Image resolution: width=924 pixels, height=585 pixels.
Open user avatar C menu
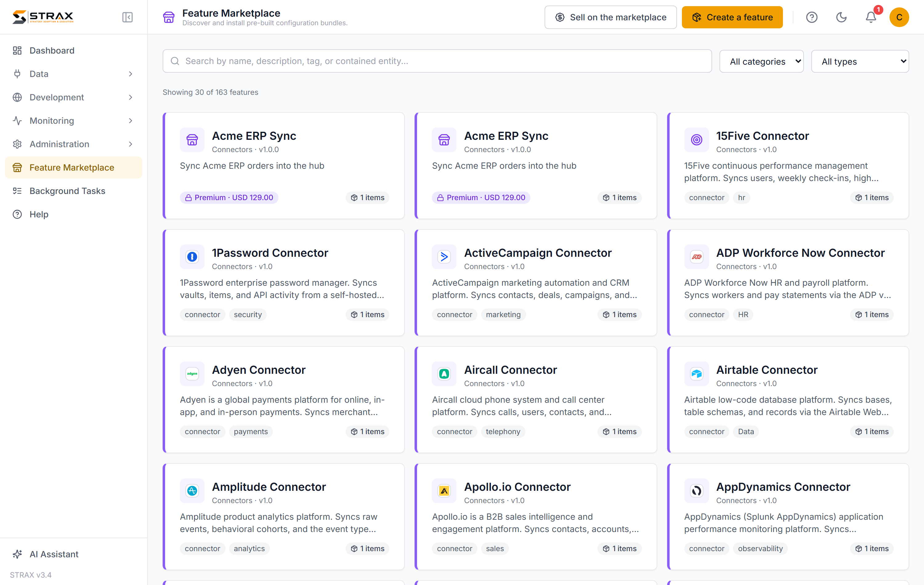(899, 17)
